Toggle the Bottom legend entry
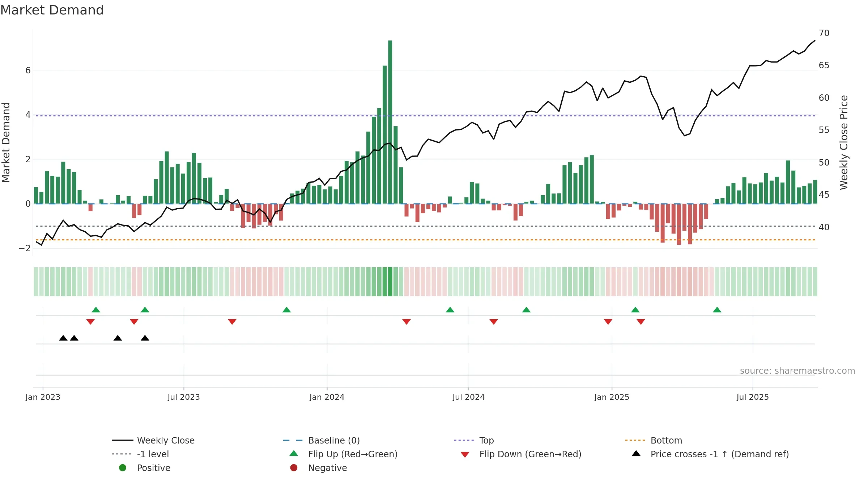868x488 pixels. [654, 440]
